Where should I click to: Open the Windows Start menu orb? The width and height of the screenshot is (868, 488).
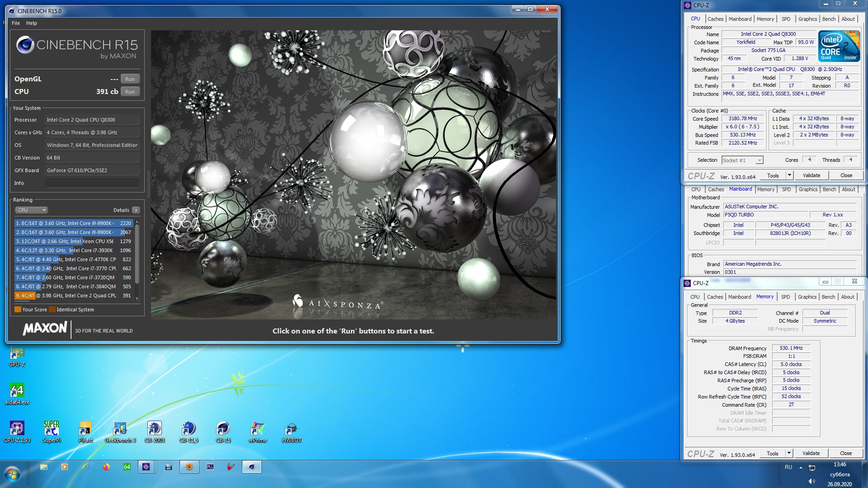tap(12, 474)
